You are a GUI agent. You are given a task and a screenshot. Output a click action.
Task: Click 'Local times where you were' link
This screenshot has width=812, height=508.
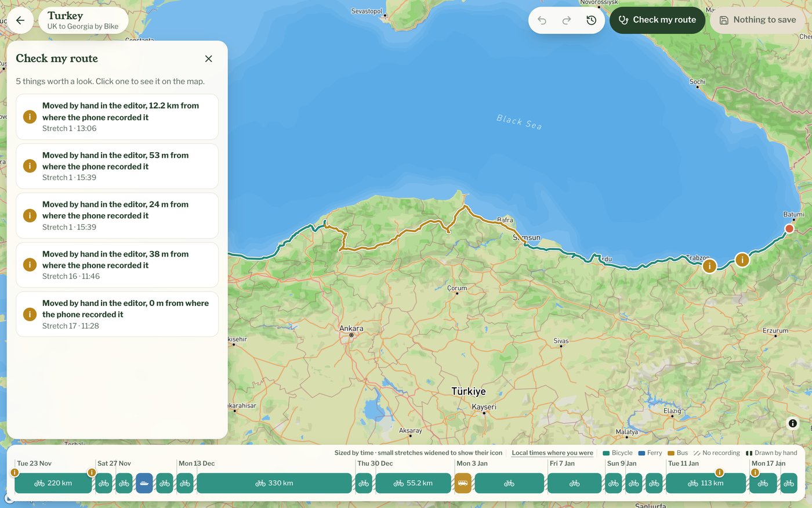(x=552, y=453)
